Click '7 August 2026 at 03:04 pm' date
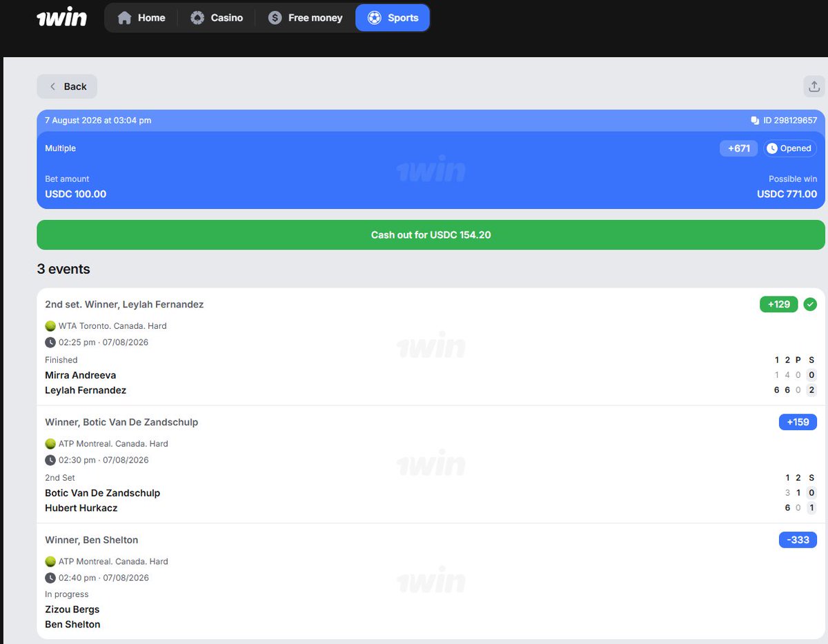Image resolution: width=828 pixels, height=644 pixels. 98,121
